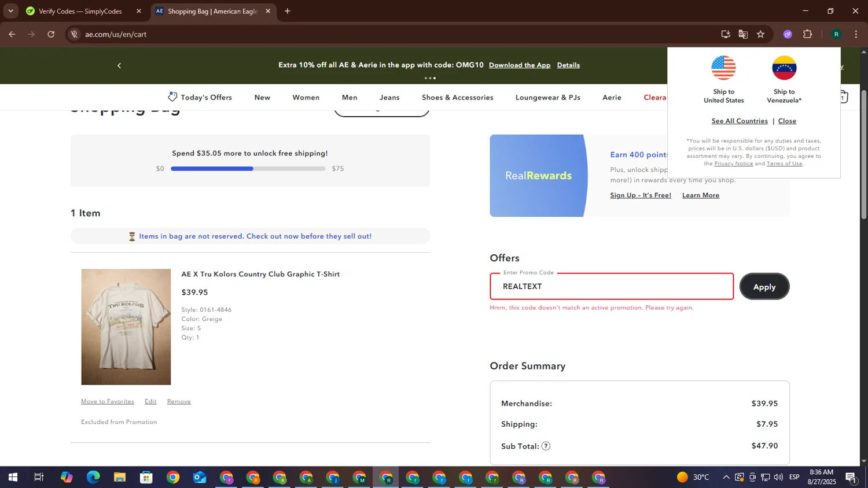The image size is (868, 488).
Task: Open the Windows Start menu
Action: tap(12, 477)
